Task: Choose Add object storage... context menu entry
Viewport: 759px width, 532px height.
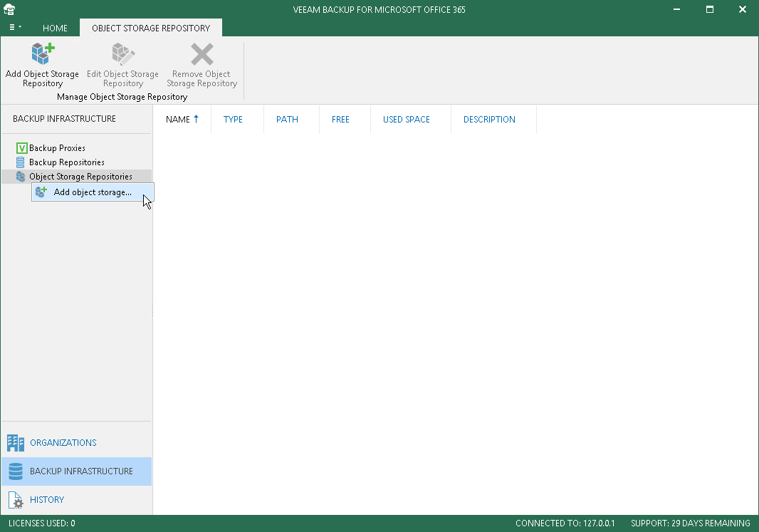Action: point(93,192)
